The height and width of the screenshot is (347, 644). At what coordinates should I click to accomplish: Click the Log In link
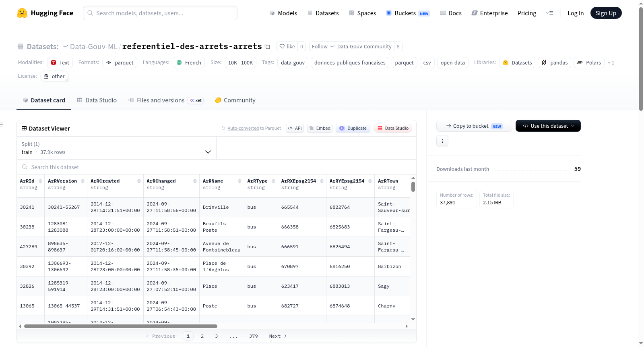tap(576, 13)
